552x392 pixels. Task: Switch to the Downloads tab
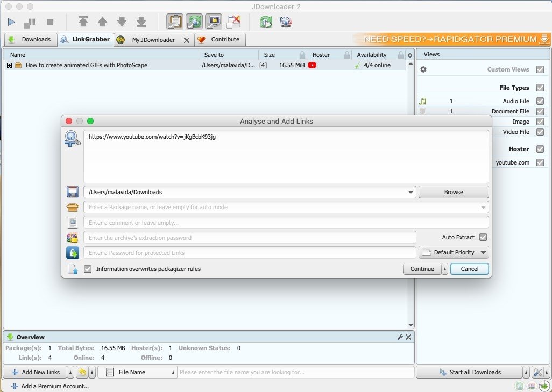30,39
